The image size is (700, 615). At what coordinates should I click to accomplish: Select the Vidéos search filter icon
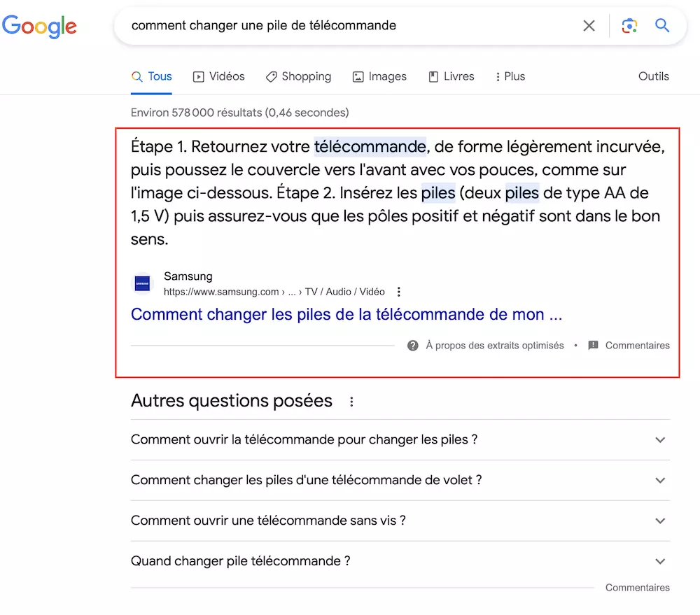199,76
